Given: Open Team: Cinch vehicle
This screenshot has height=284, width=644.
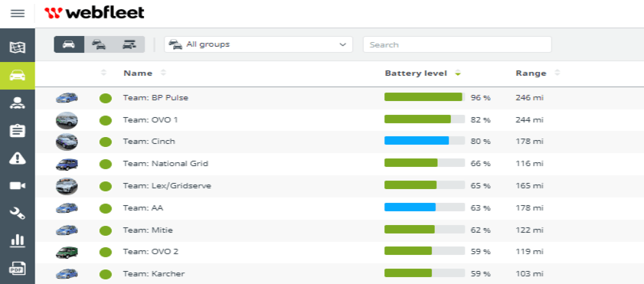Looking at the screenshot, I should click(149, 142).
